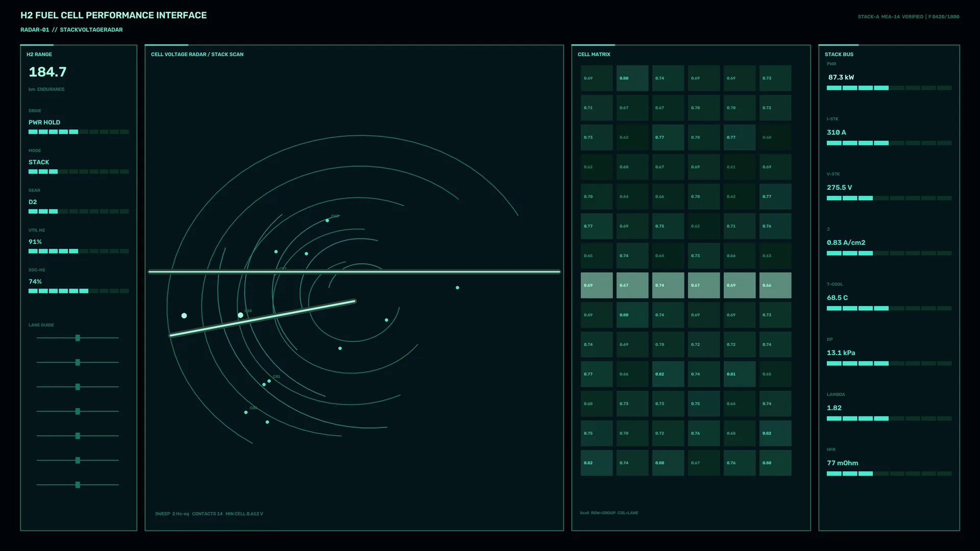Click the Vcell ROW=GROUP COL=LANE legend

(x=609, y=513)
